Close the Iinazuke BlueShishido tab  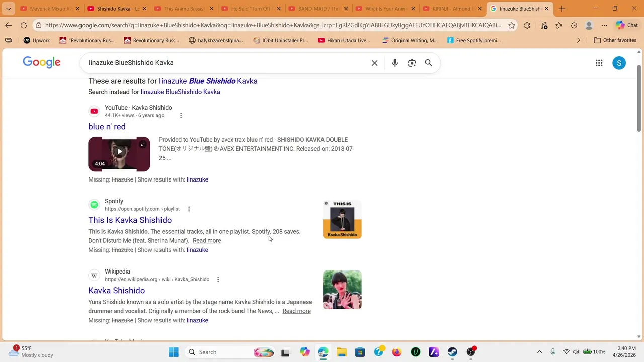pos(546,9)
